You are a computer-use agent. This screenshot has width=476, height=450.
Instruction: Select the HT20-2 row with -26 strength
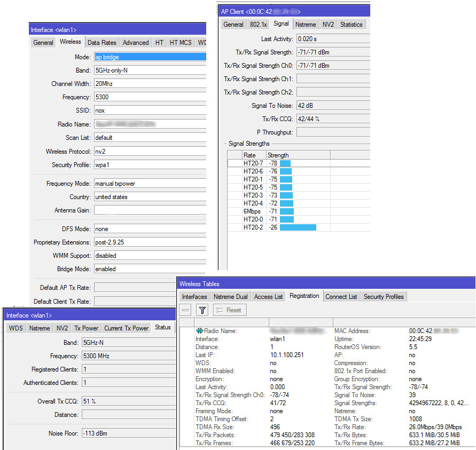coord(299,227)
